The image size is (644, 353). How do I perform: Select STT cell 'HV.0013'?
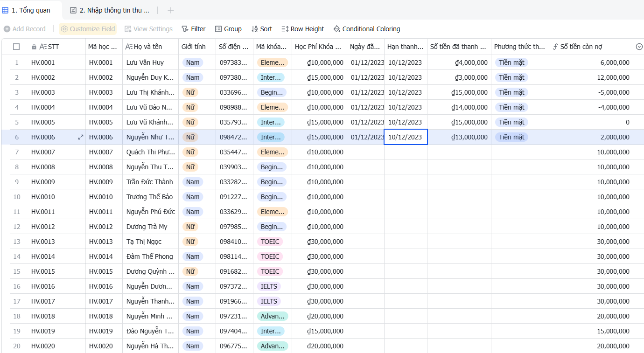tap(56, 242)
